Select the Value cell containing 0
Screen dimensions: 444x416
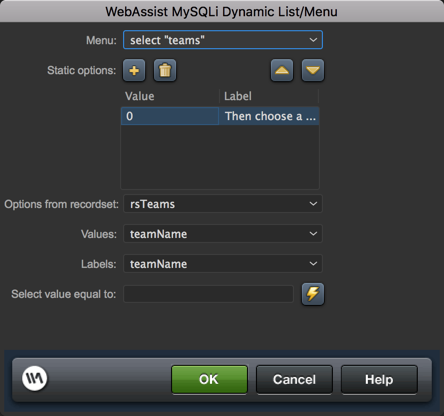tap(170, 116)
